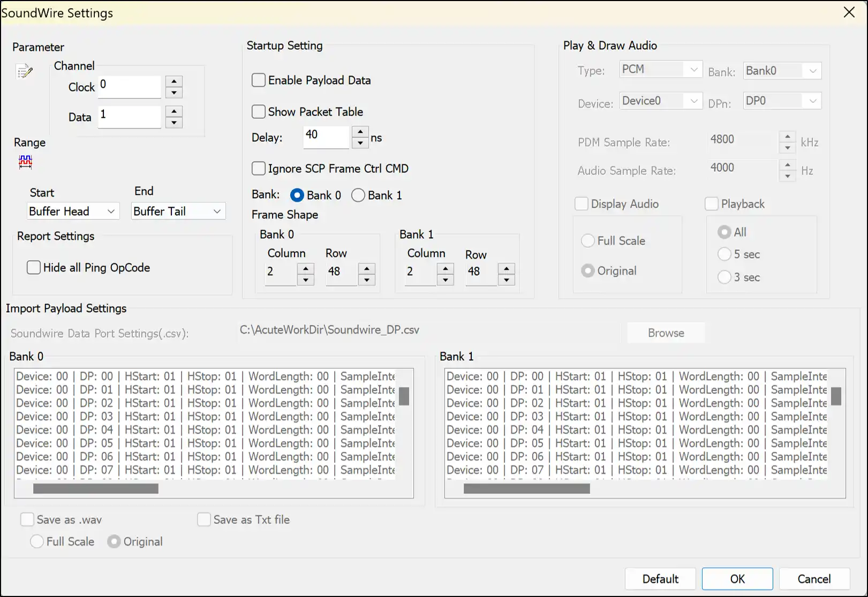
Task: Click Bank 0 list horizontal scrollbar
Action: coord(96,488)
